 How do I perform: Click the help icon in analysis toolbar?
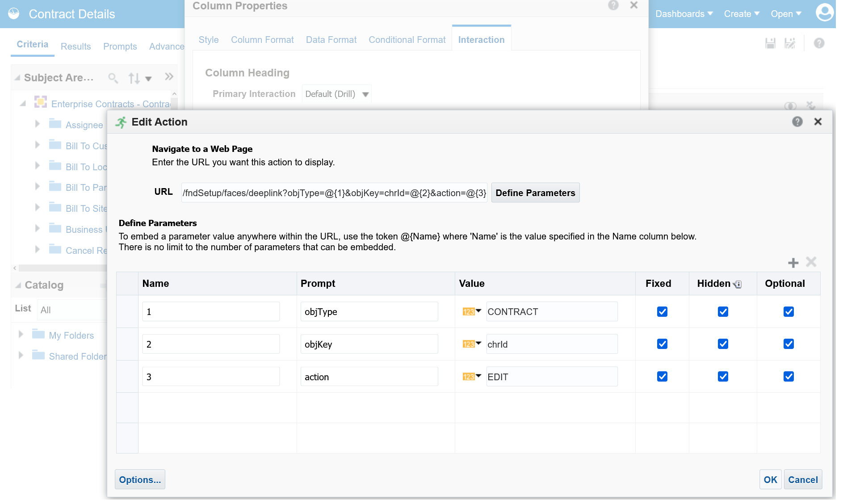(819, 43)
